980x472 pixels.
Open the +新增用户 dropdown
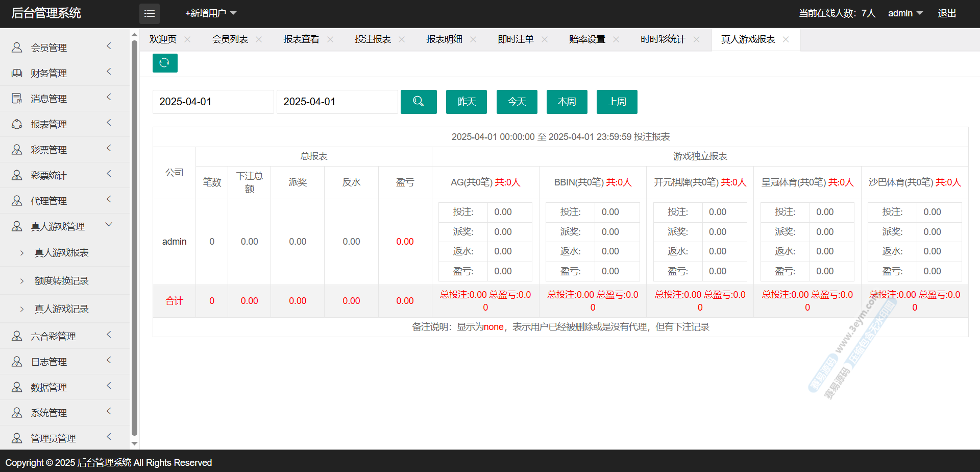[x=210, y=13]
